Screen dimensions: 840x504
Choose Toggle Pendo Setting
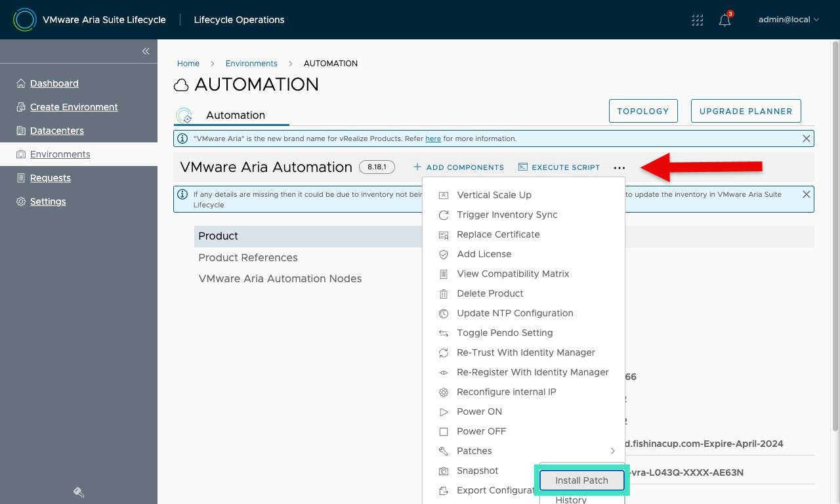tap(523, 333)
